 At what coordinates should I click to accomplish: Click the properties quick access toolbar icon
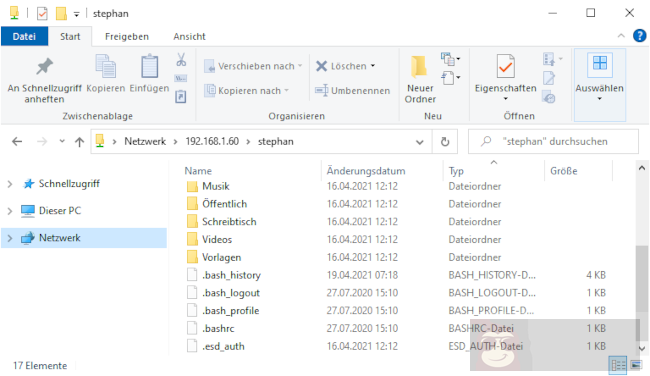tap(42, 14)
